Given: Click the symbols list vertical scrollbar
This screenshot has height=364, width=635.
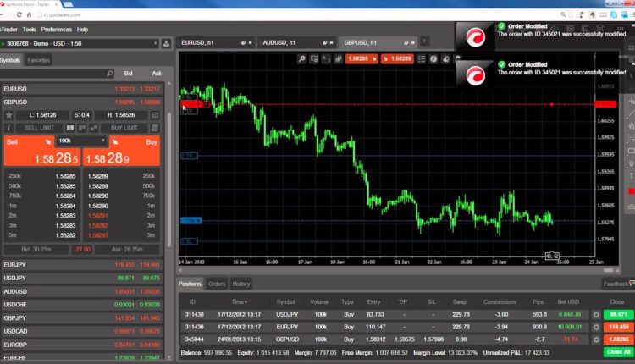Looking at the screenshot, I should pos(168,178).
